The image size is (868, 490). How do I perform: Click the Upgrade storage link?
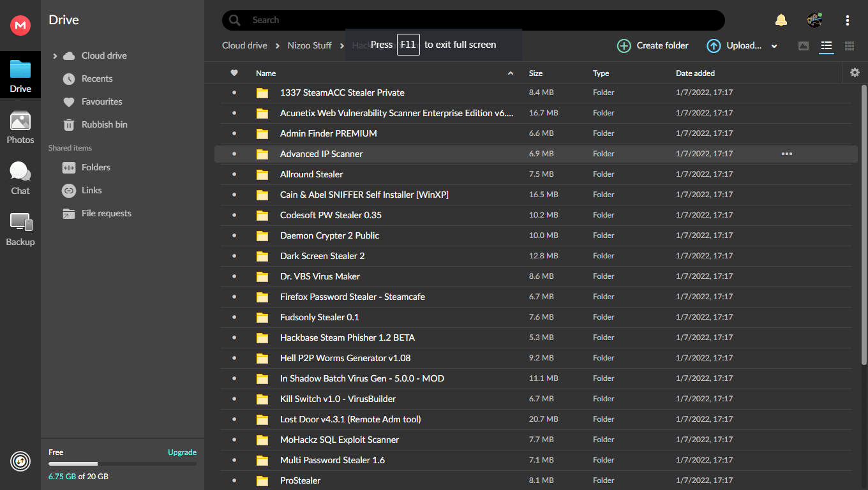182,452
